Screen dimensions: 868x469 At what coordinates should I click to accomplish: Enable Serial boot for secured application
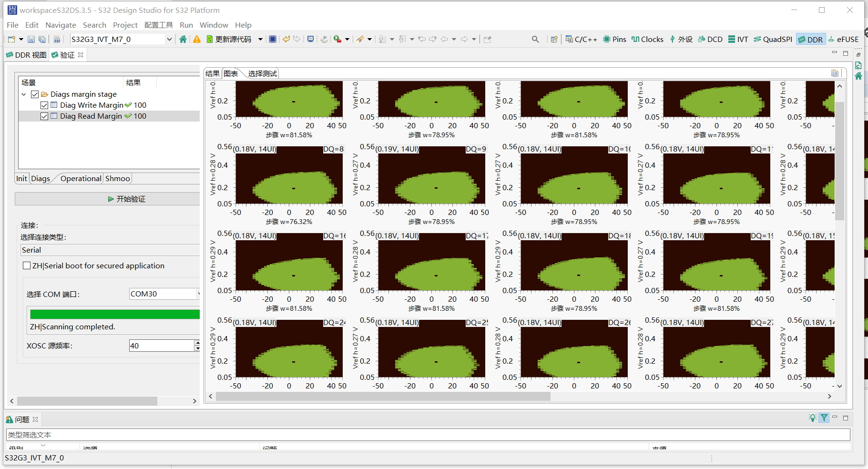(x=27, y=265)
